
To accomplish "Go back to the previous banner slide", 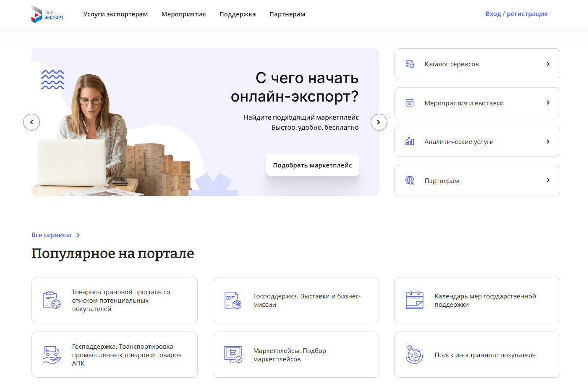I will click(x=31, y=122).
